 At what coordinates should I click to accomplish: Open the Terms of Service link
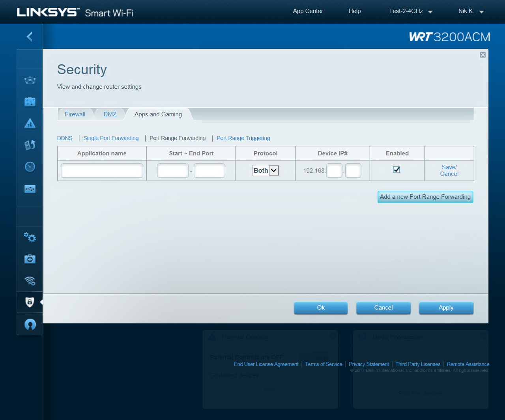click(x=324, y=364)
